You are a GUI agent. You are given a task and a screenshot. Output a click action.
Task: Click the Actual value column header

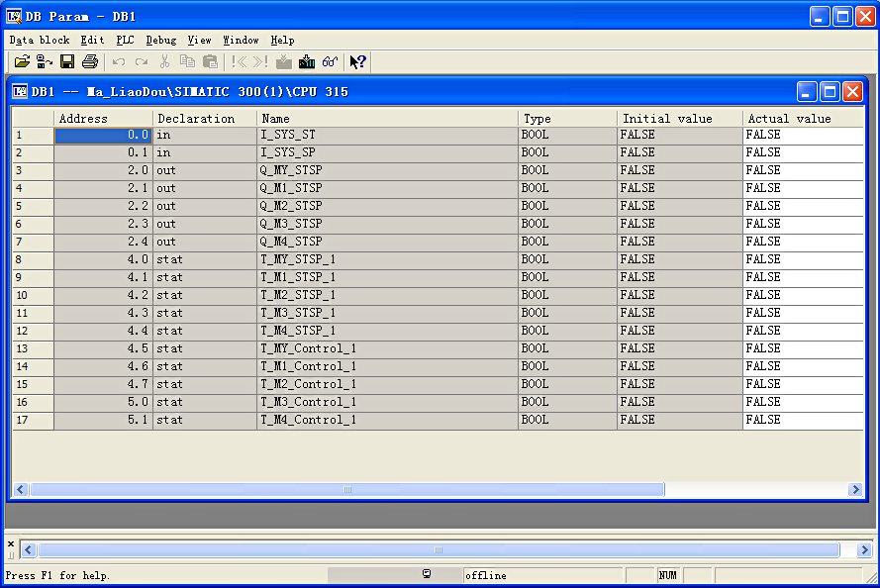point(803,119)
